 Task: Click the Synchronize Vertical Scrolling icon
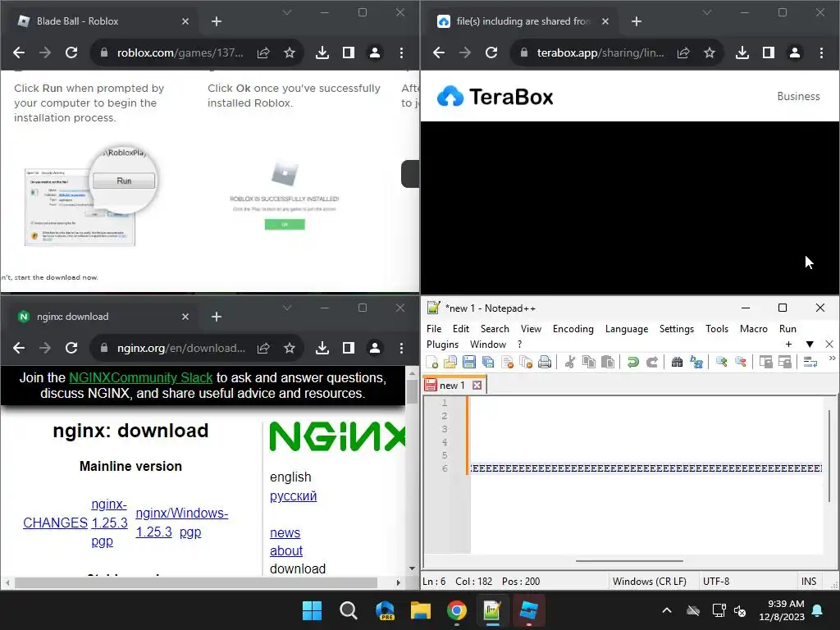tap(765, 363)
